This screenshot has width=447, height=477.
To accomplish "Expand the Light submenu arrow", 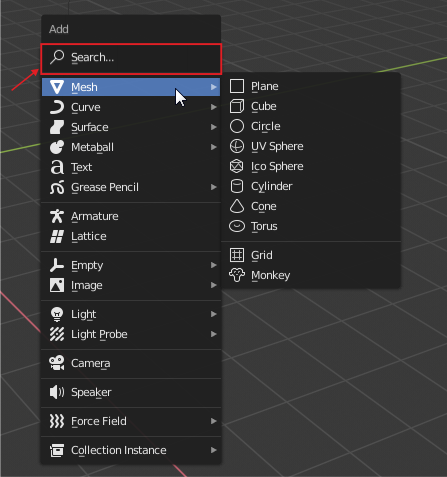I will 214,314.
